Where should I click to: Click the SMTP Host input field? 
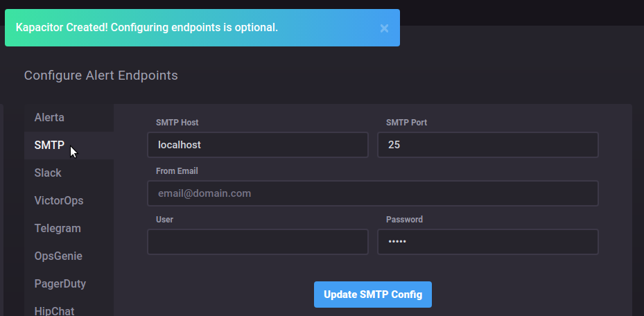tap(257, 146)
